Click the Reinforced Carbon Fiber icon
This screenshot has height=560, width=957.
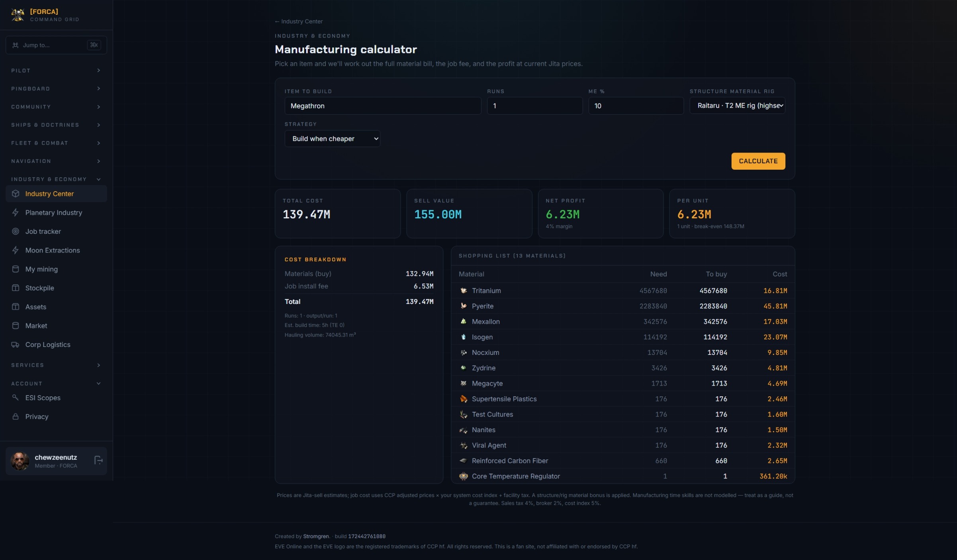click(464, 460)
